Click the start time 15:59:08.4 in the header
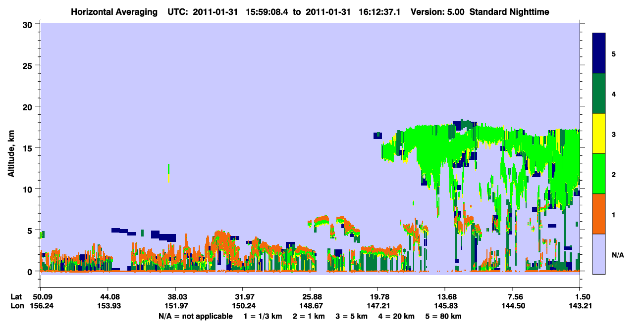This screenshot has width=644, height=330. pyautogui.click(x=265, y=12)
